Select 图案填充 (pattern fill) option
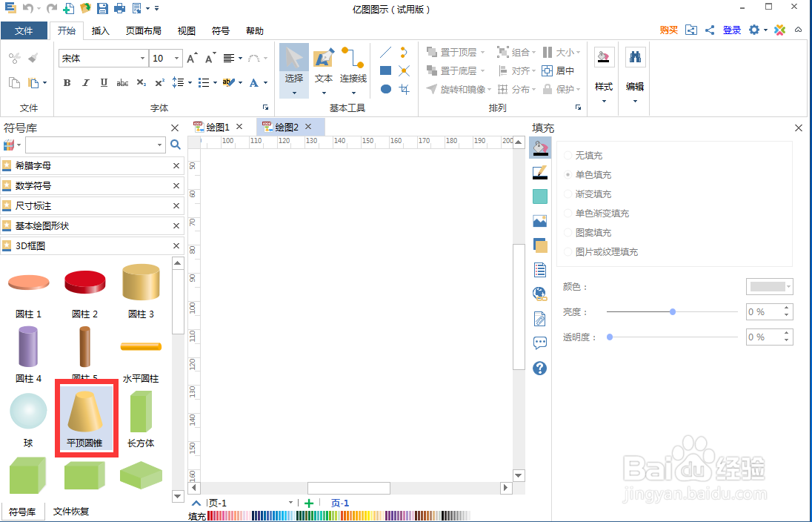Image resolution: width=812 pixels, height=522 pixels. click(567, 232)
